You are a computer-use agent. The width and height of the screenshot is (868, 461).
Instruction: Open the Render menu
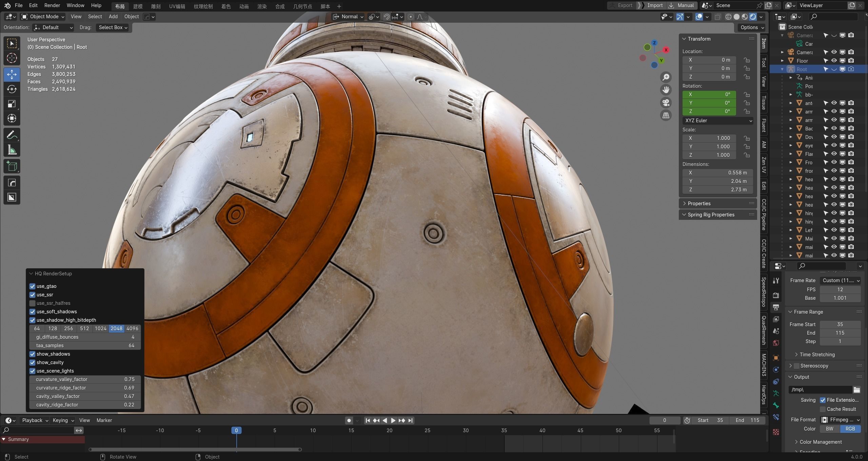tap(52, 5)
